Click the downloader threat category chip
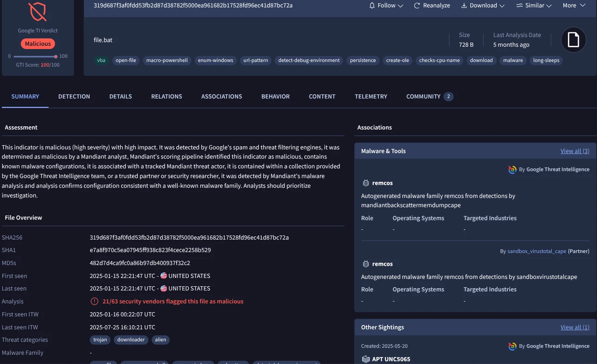This screenshot has height=364, width=597. click(x=131, y=339)
